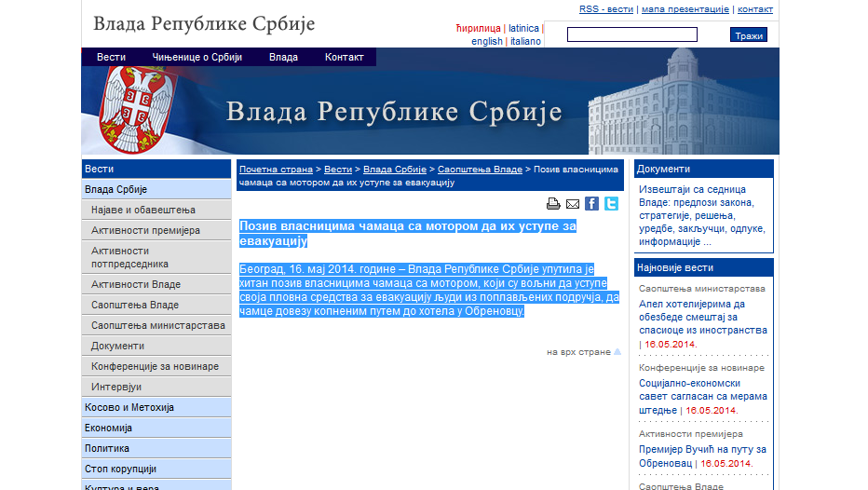Expand Косово и Метохија section
This screenshot has height=490, width=868.
(129, 407)
